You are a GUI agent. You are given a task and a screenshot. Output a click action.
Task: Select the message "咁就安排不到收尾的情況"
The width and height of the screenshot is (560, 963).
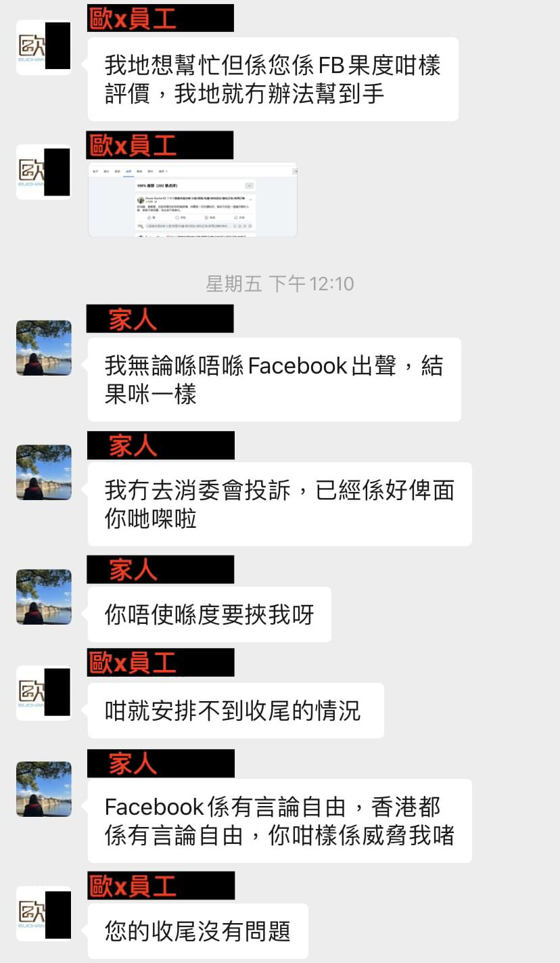coord(236,711)
